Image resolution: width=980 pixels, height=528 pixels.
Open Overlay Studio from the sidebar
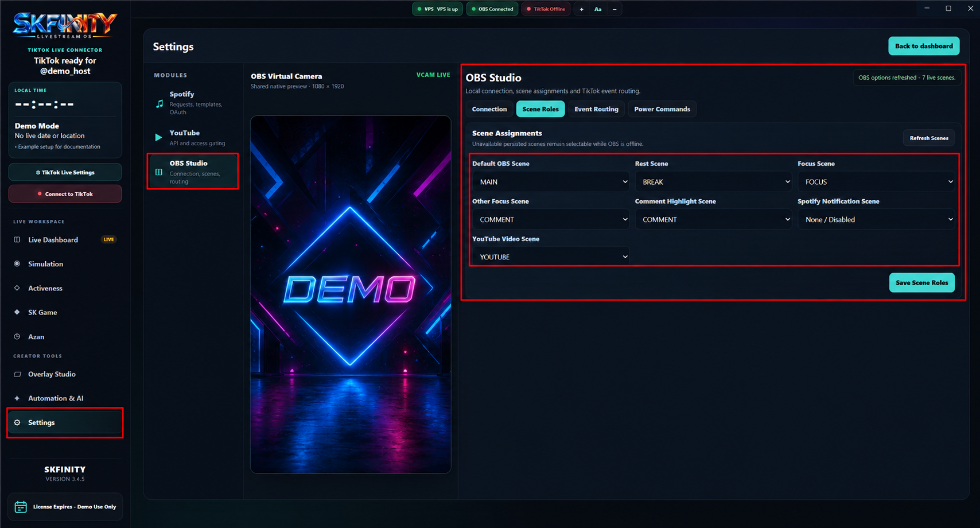[65, 374]
